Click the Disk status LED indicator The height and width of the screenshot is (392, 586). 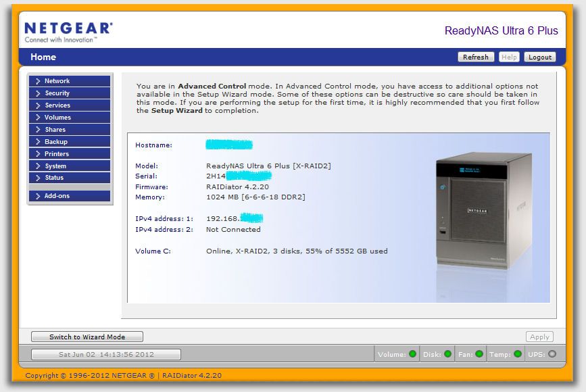click(x=447, y=354)
